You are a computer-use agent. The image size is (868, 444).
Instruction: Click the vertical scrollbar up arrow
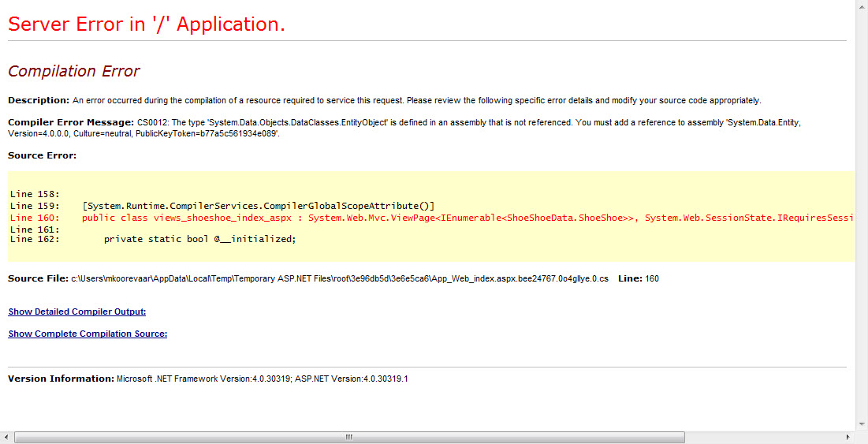pos(862,6)
